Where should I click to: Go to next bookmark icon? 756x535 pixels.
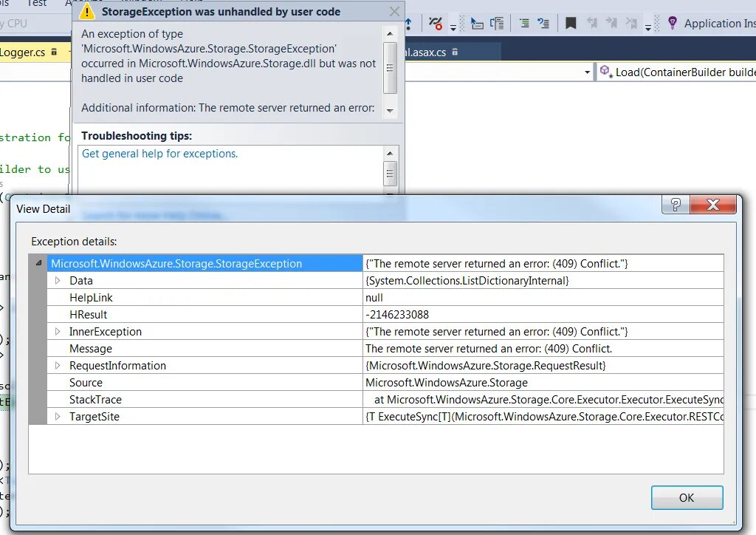611,23
